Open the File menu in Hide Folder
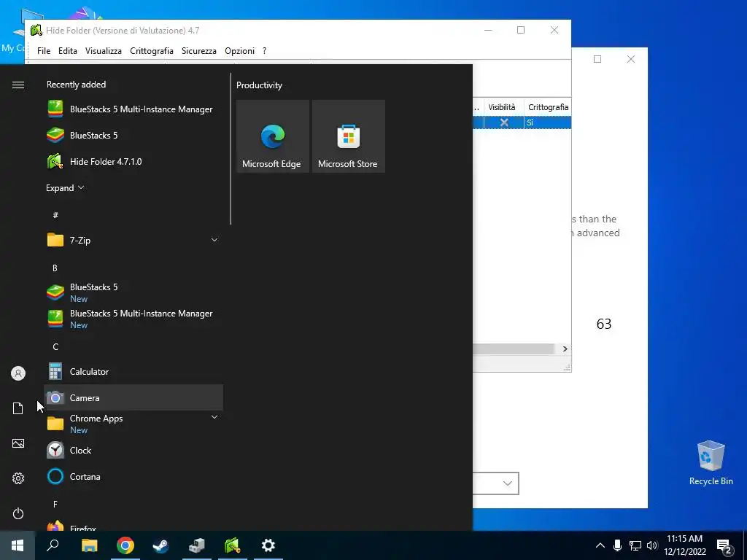This screenshot has width=747, height=560. [x=44, y=51]
